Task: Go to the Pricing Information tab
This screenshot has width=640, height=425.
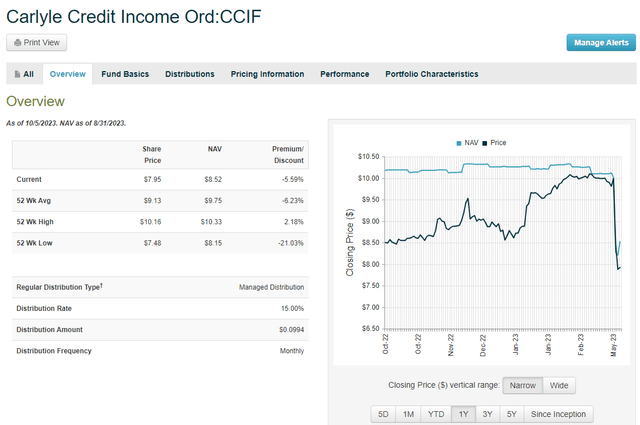Action: click(267, 74)
